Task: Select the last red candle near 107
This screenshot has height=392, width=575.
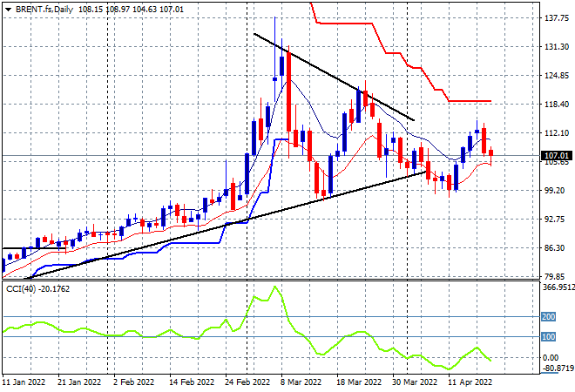Action: [x=491, y=152]
